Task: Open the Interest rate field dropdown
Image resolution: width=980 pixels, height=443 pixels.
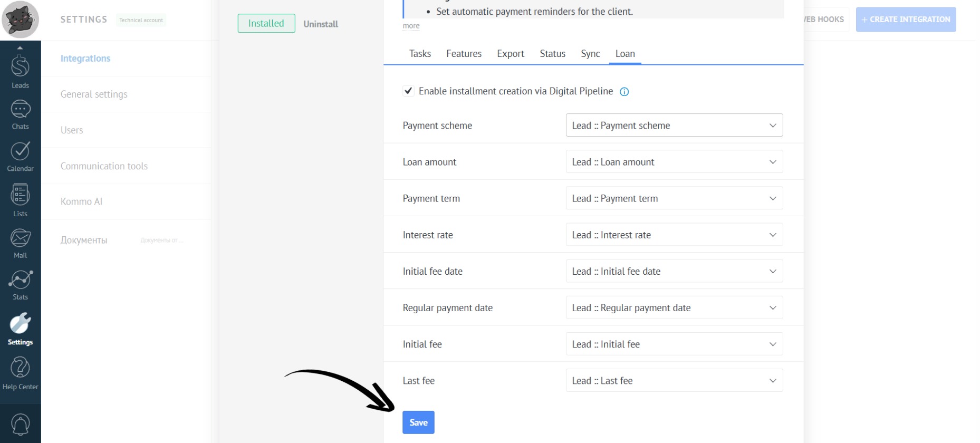Action: tap(674, 235)
